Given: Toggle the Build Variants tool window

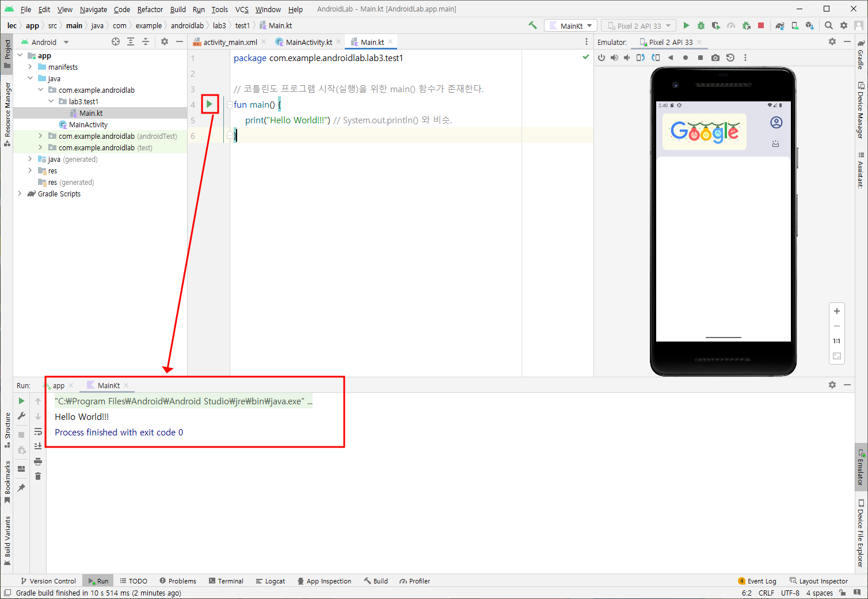Looking at the screenshot, I should click(x=7, y=541).
